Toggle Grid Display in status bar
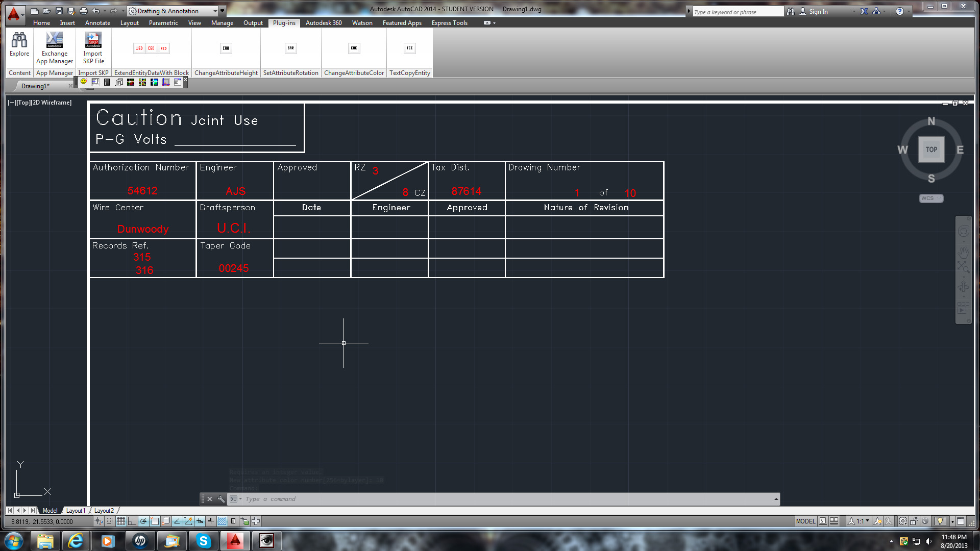The height and width of the screenshot is (551, 980). pos(121,521)
